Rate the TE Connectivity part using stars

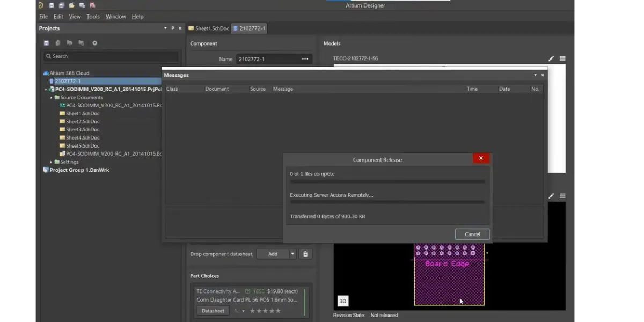point(265,311)
